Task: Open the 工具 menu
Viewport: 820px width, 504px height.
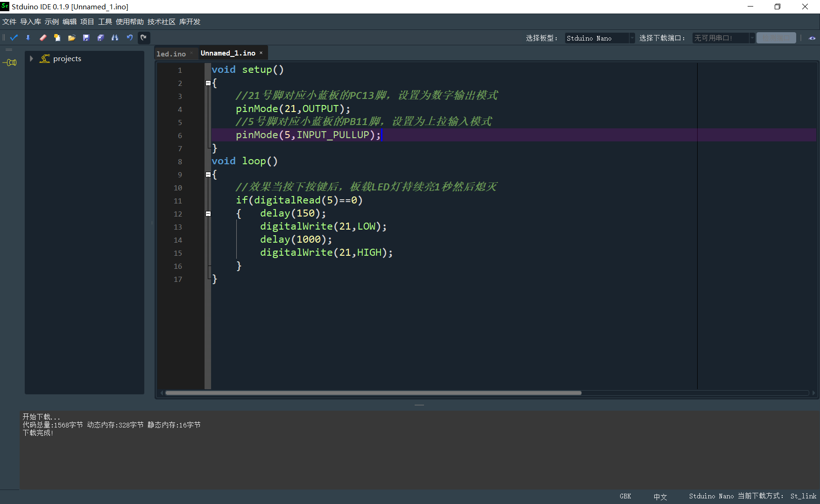Action: point(105,22)
